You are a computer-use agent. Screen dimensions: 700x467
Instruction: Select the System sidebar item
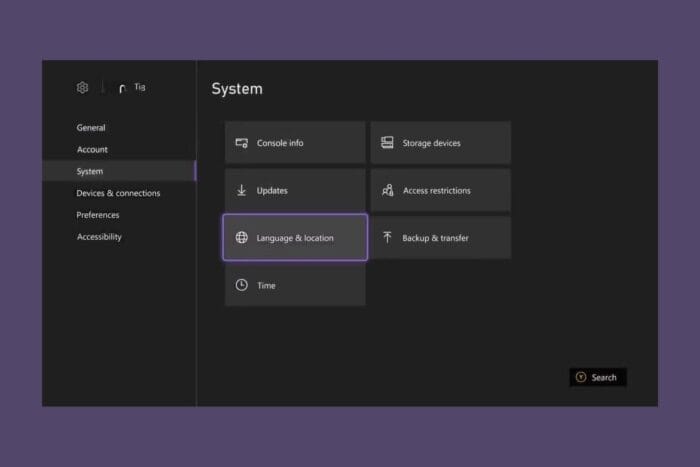point(119,171)
